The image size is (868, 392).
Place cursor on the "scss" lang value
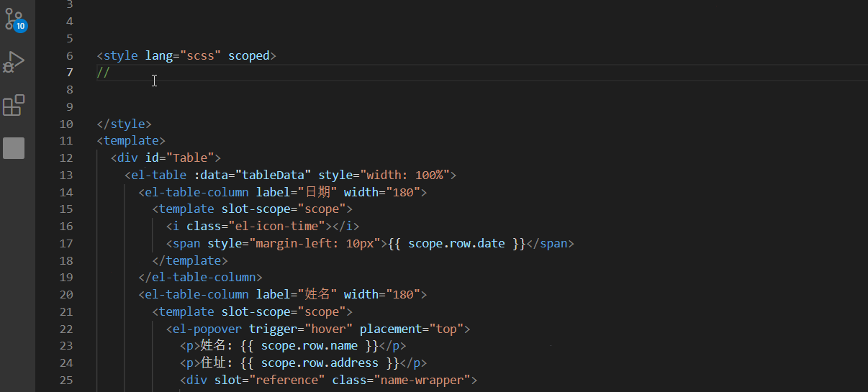[201, 55]
